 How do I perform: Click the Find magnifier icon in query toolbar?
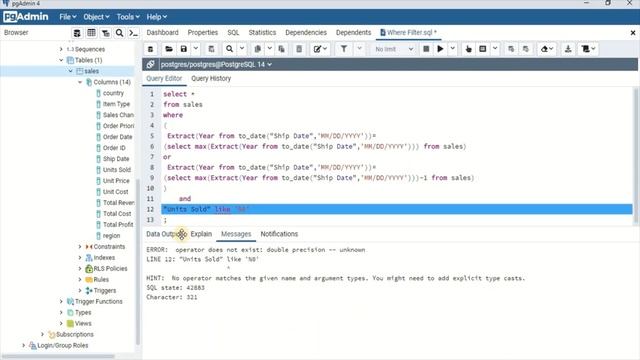tap(229, 49)
